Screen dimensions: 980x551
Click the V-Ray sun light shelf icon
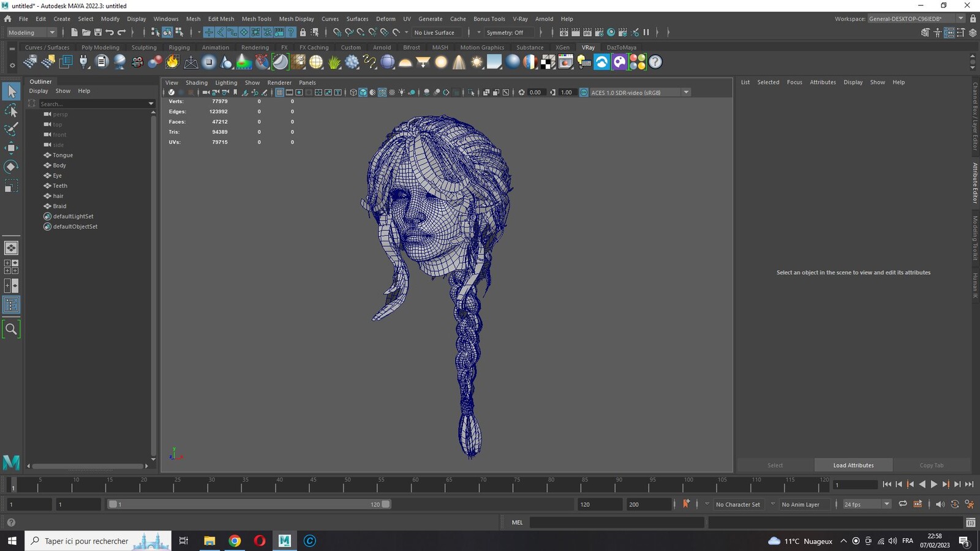477,62
